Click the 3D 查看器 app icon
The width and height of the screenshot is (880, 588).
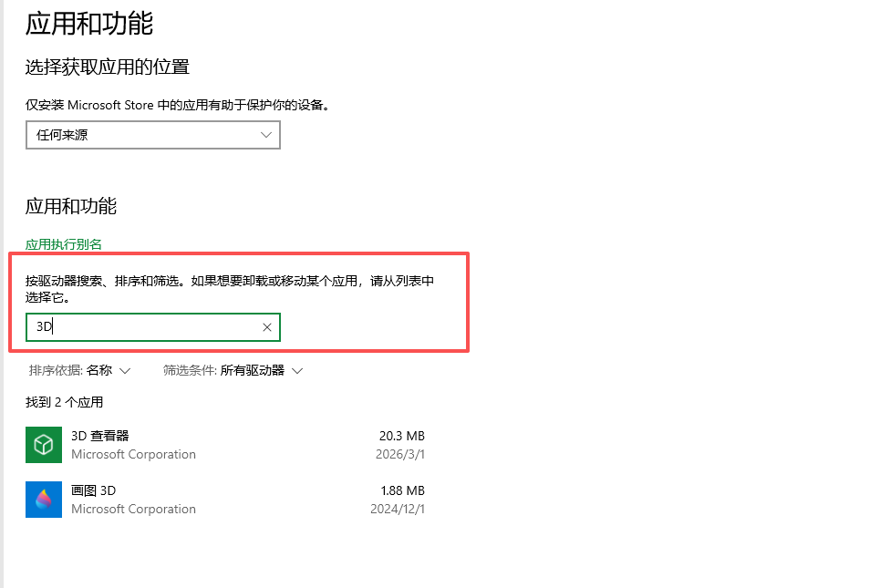pyautogui.click(x=44, y=445)
